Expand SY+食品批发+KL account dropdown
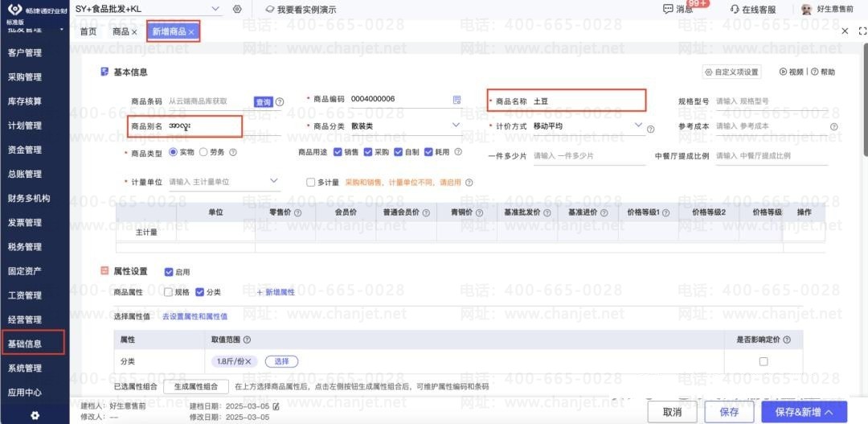This screenshot has height=424, width=868. pos(215,9)
